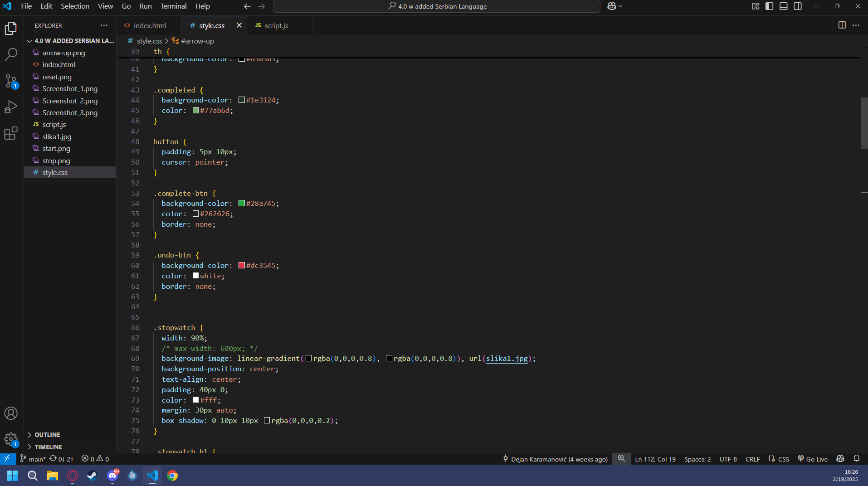This screenshot has height=486, width=868.
Task: Open the #77ab6d color swatch
Action: (x=195, y=111)
